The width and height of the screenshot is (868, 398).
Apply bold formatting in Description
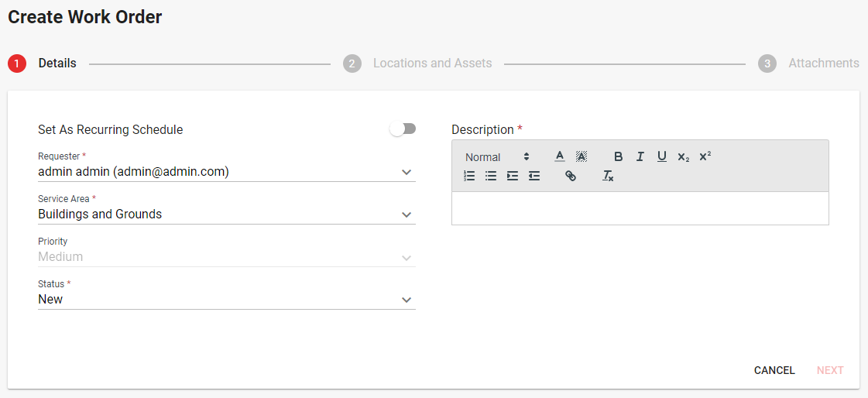point(619,156)
